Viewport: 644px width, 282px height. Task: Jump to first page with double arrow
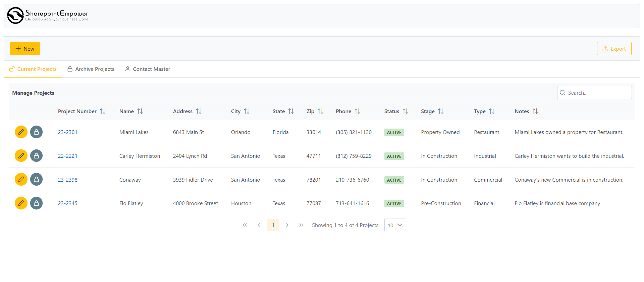(245, 225)
